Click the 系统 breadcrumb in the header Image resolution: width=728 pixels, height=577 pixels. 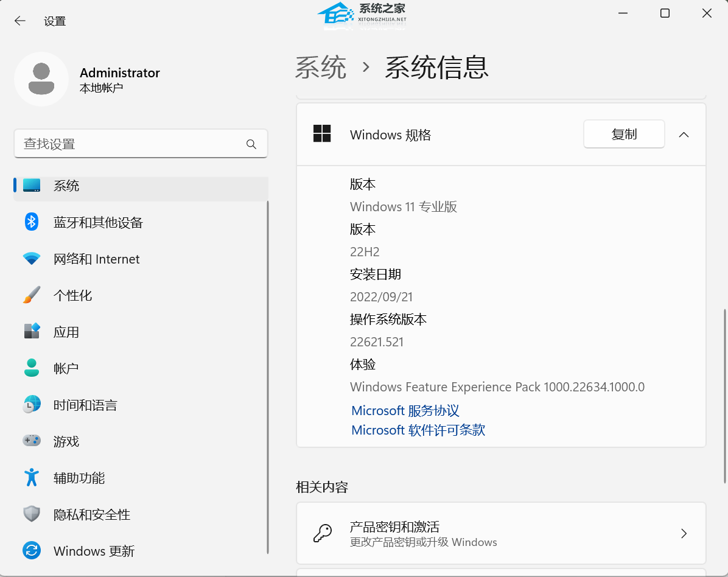(321, 68)
